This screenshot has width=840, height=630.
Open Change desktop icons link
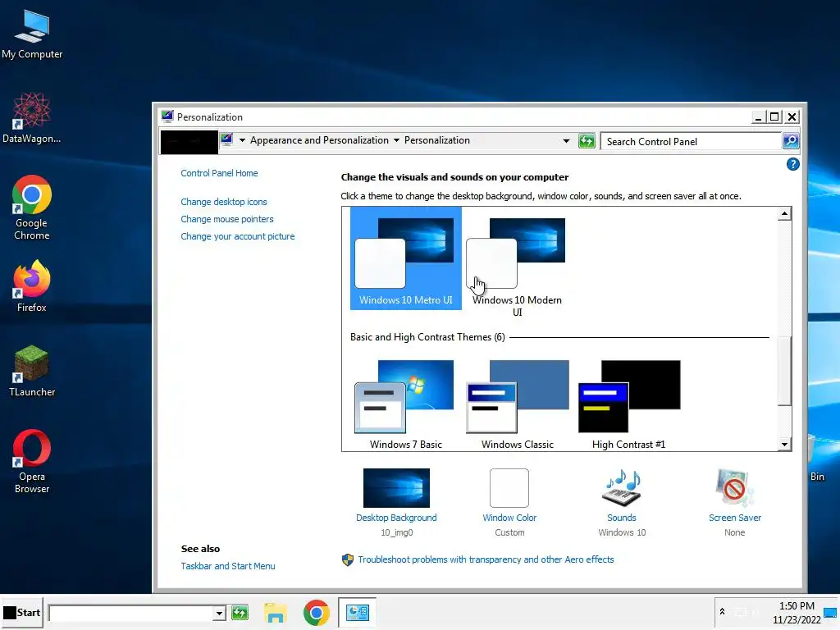pyautogui.click(x=223, y=202)
